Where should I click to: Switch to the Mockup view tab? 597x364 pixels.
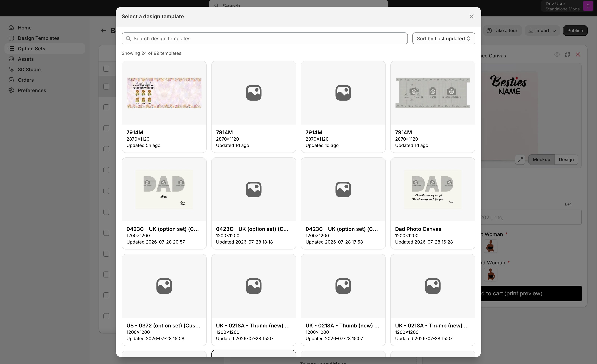(x=541, y=160)
